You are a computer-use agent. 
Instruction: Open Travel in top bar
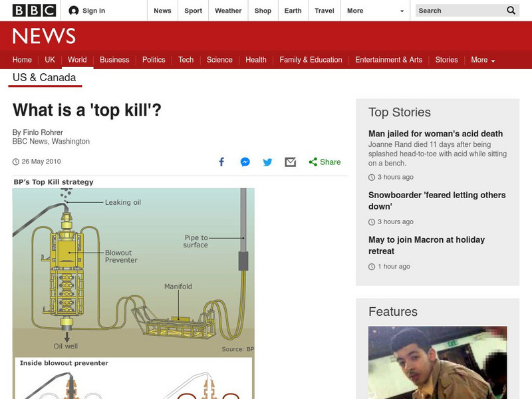325,11
